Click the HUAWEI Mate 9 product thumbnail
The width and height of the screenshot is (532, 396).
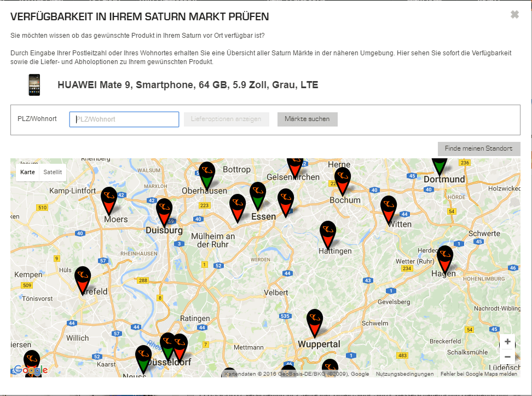coord(34,85)
